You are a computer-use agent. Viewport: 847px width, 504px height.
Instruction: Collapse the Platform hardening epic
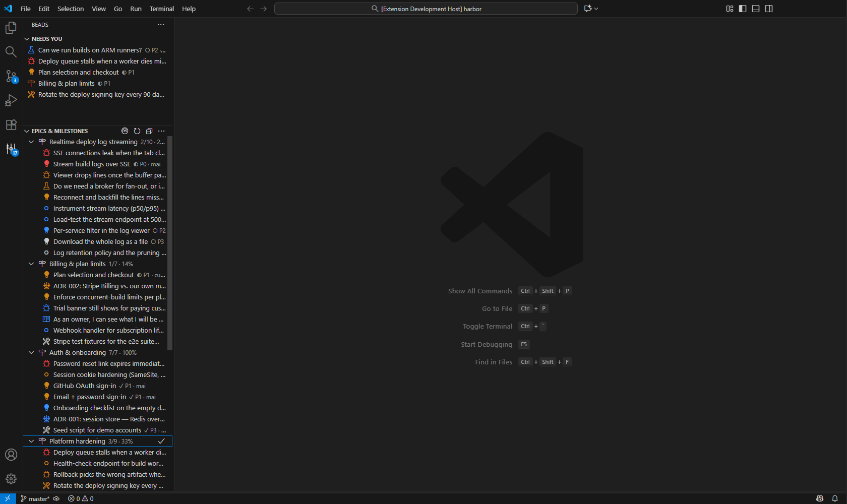point(31,442)
